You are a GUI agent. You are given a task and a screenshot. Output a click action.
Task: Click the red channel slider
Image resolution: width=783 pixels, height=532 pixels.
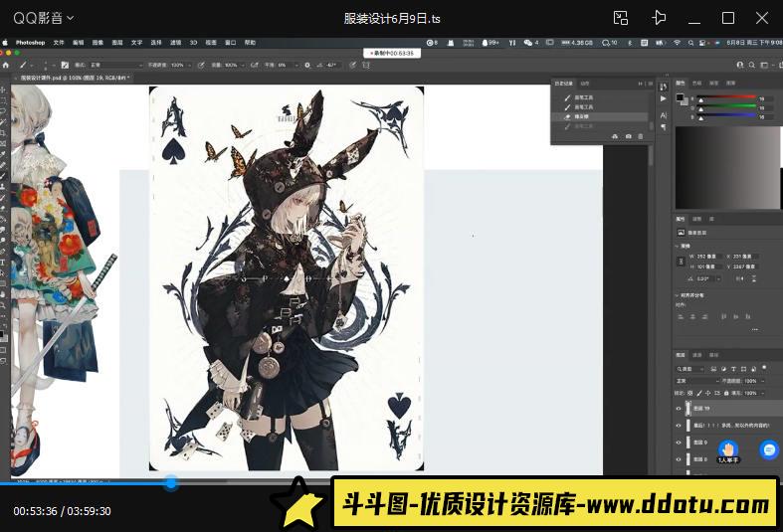pos(727,98)
